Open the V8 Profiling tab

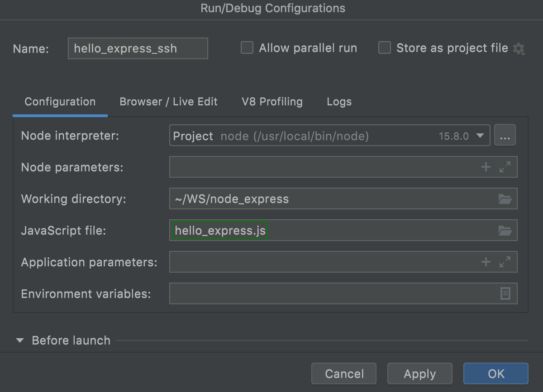(272, 102)
